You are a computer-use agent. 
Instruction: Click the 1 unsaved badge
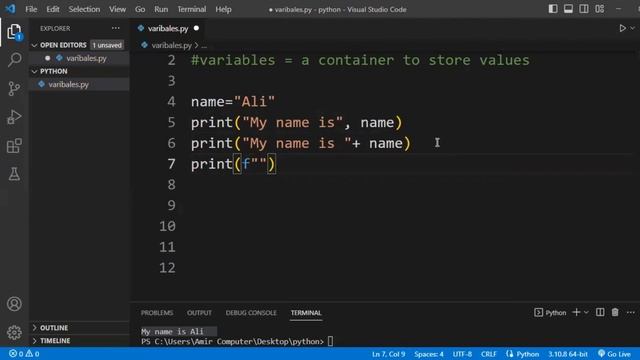(x=107, y=45)
